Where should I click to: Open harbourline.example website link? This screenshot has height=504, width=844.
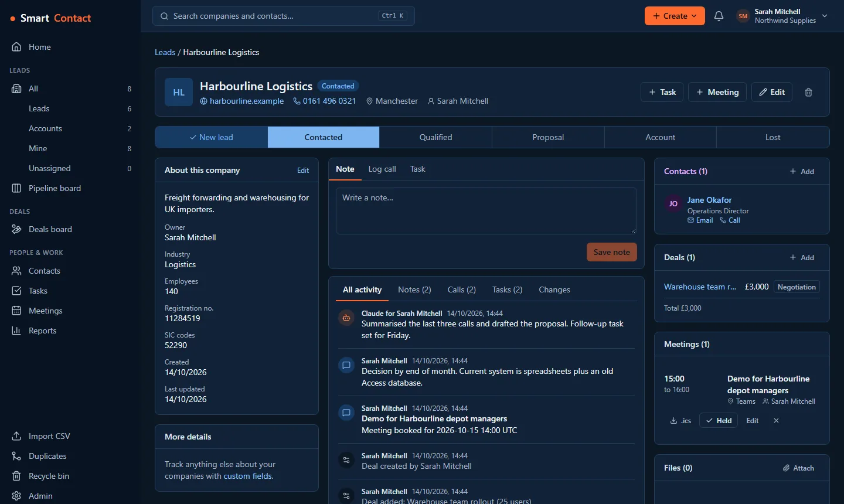(242, 101)
